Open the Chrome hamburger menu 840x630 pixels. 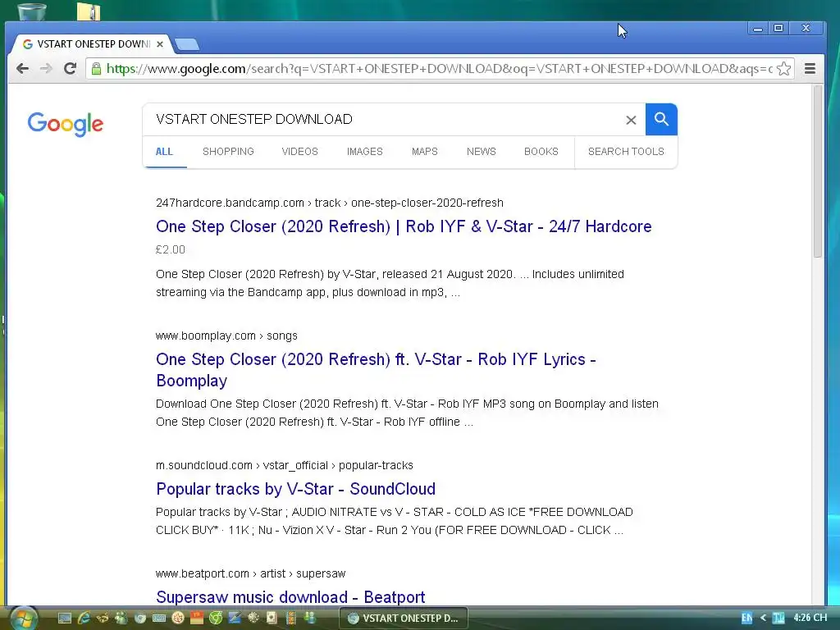coord(810,69)
